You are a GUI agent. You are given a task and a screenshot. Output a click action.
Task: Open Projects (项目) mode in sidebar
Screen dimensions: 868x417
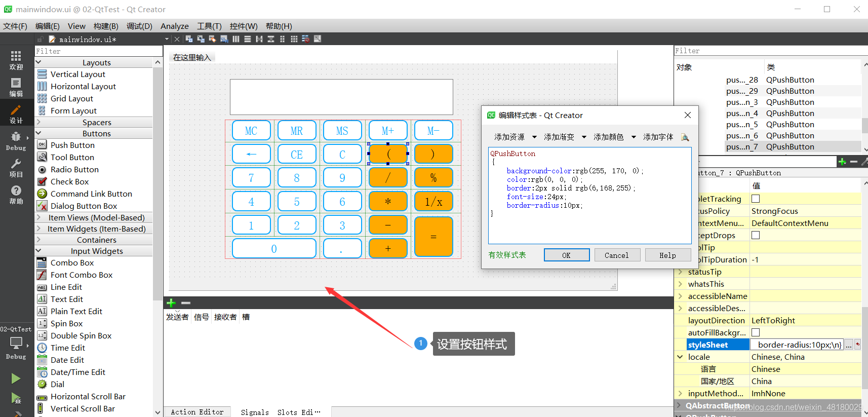(16, 168)
